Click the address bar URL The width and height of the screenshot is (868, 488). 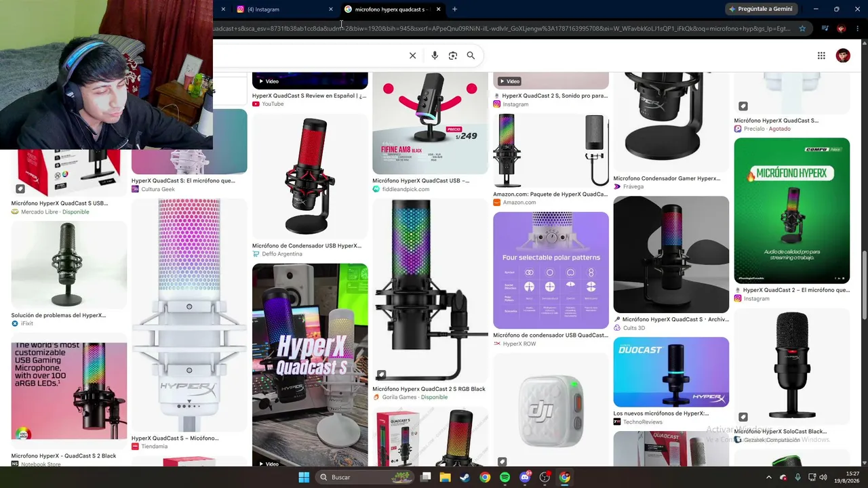click(502, 28)
